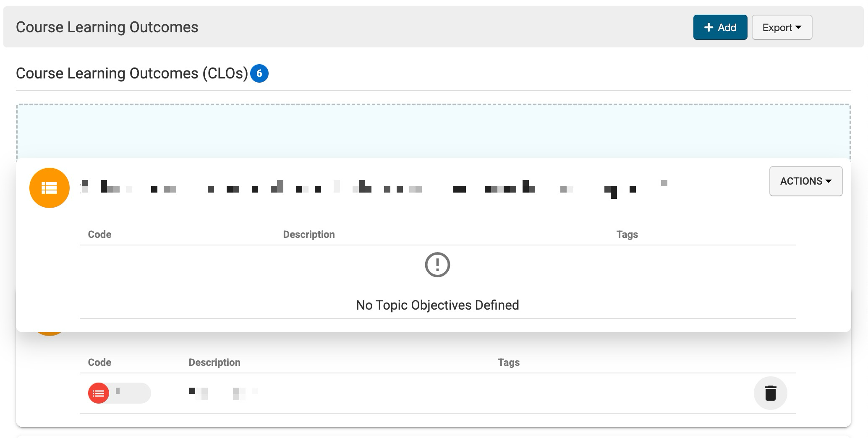Click the exclamation warning icon
The image size is (868, 438).
pos(437,265)
